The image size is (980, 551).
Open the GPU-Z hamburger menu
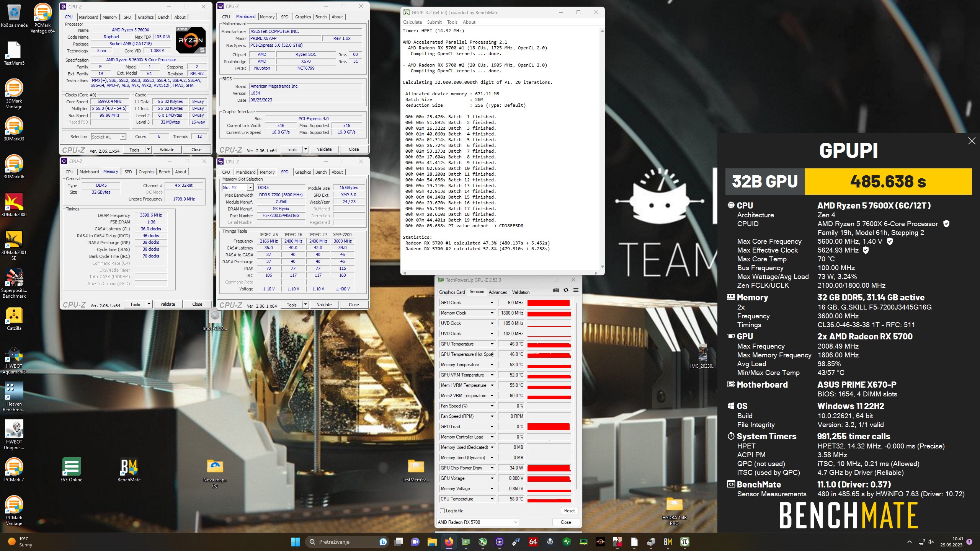coord(576,290)
